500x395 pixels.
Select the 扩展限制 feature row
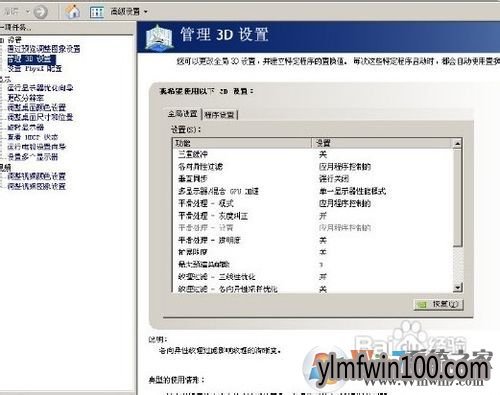click(313, 252)
